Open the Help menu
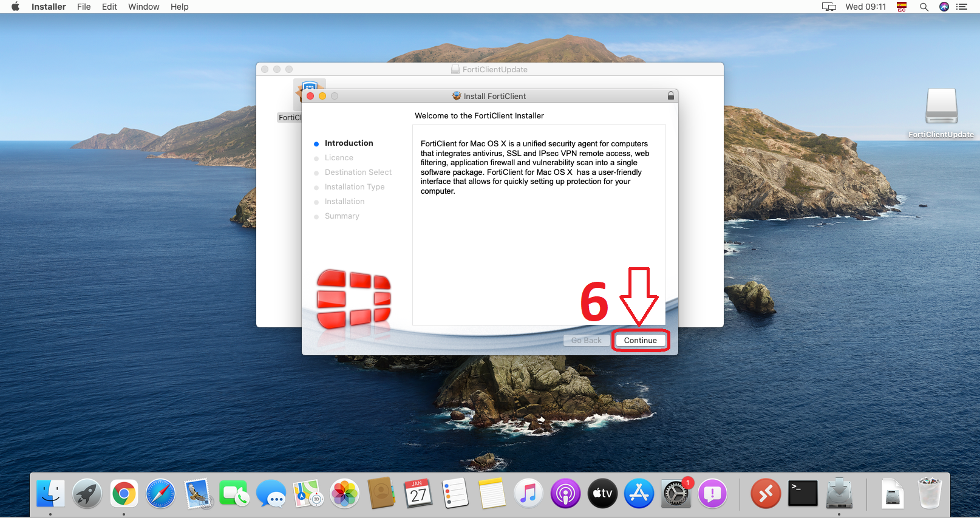 179,7
